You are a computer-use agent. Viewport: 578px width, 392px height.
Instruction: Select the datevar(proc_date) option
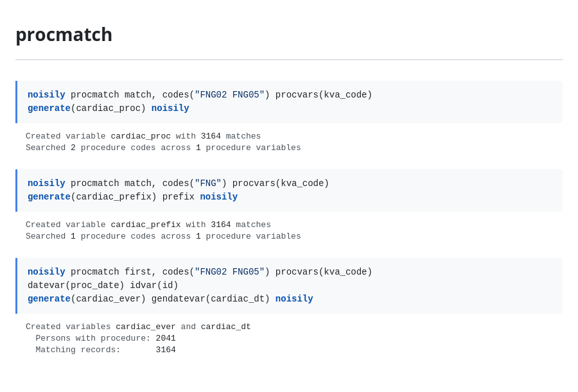tap(76, 285)
